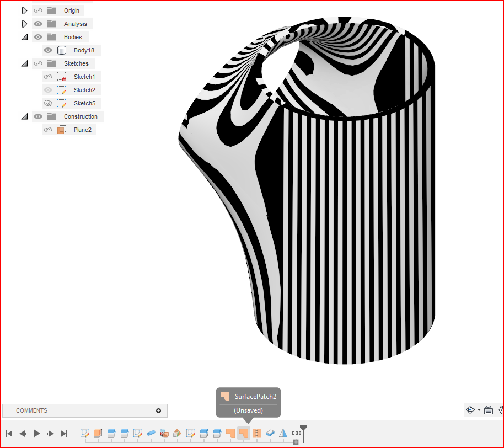Toggle visibility of the Bodies folder
504x448 pixels.
(x=38, y=37)
